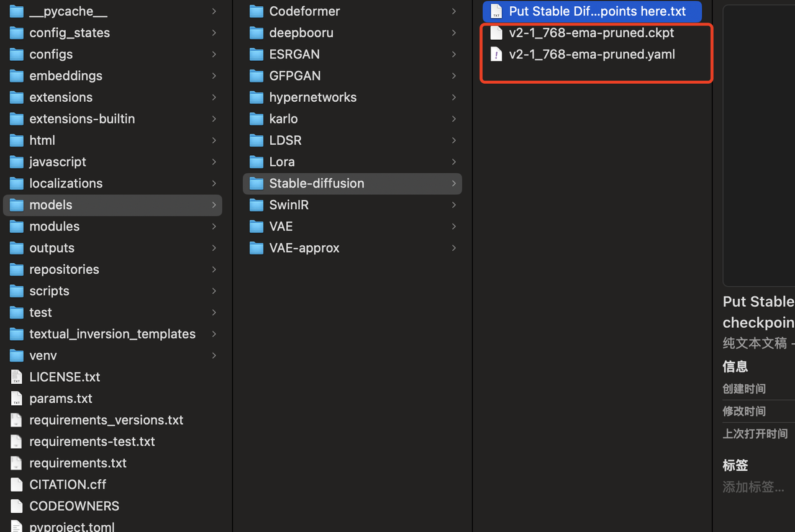Image resolution: width=795 pixels, height=532 pixels.
Task: Click the 上次打开时间 label in preview pane
Action: [755, 434]
